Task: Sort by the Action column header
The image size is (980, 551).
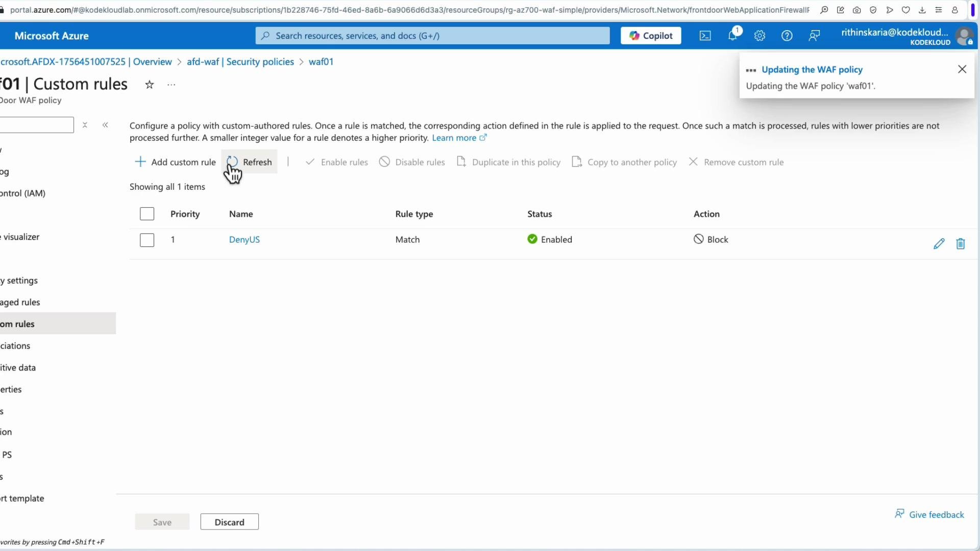Action: (x=706, y=214)
